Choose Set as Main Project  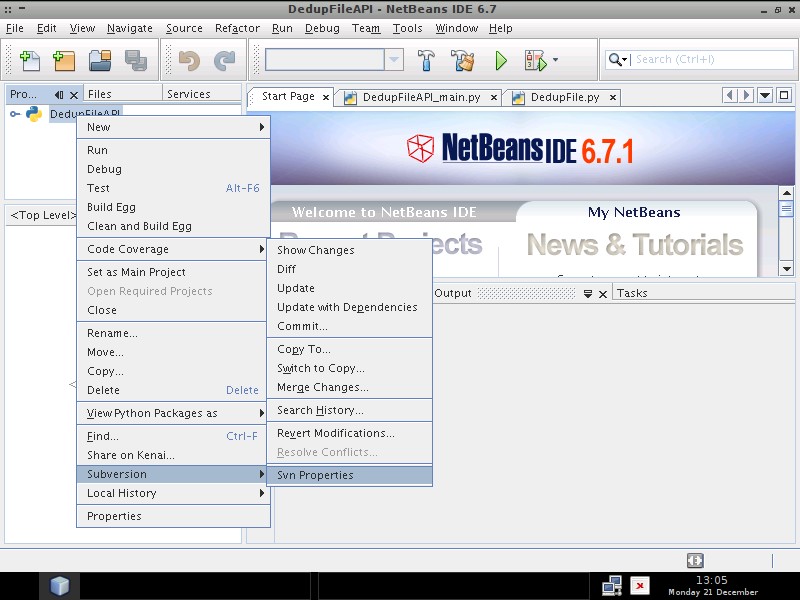pos(173,272)
